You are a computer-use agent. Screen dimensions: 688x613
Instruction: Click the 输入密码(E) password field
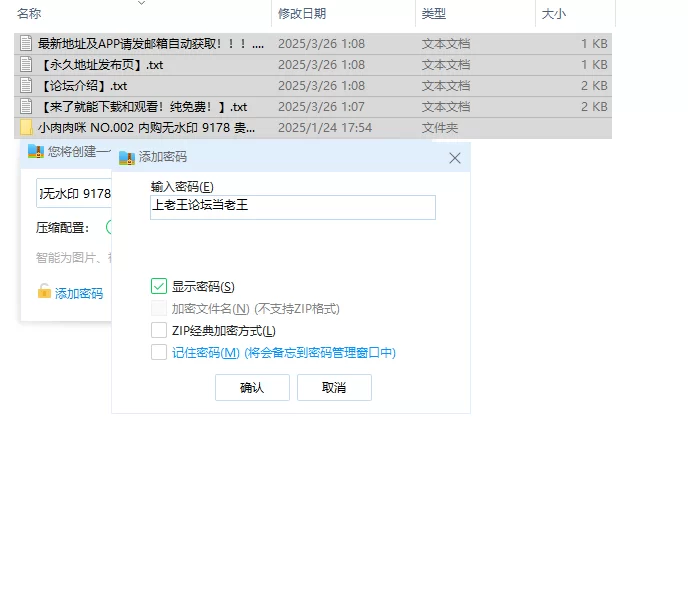tap(293, 207)
